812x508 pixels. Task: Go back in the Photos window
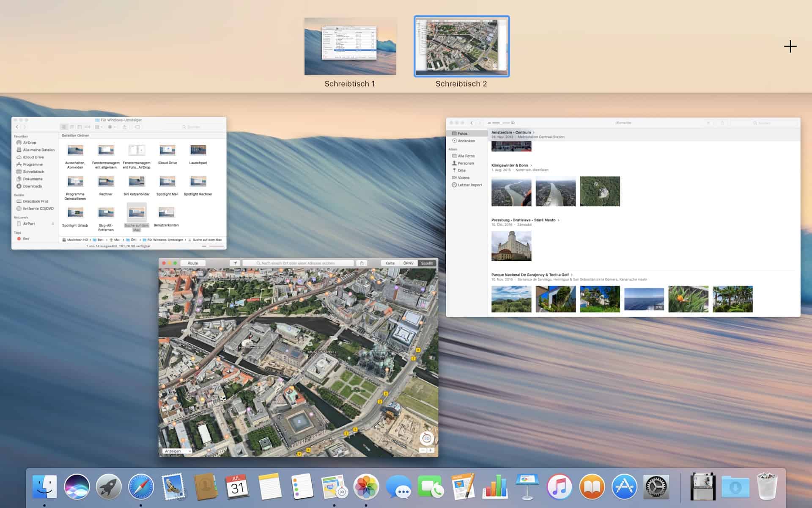[472, 123]
